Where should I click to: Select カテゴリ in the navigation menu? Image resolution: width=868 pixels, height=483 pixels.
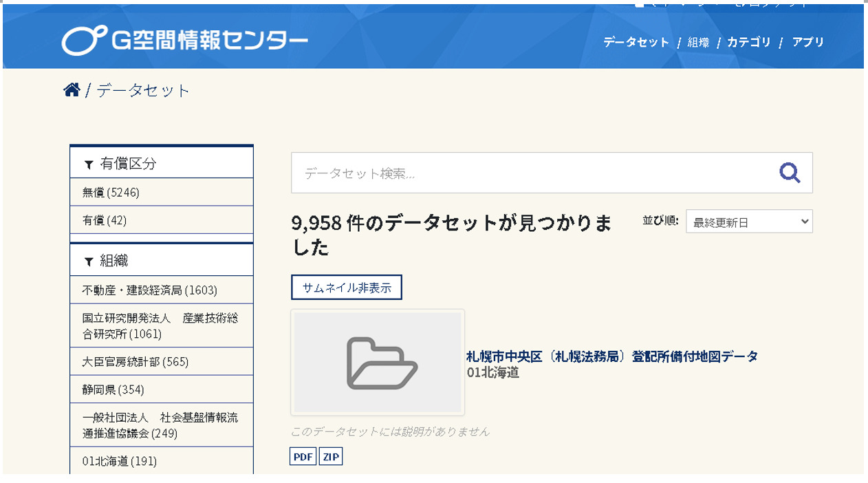(750, 42)
